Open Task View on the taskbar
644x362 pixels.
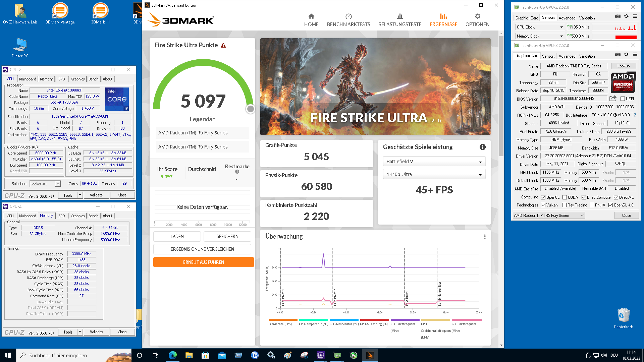pyautogui.click(x=155, y=355)
